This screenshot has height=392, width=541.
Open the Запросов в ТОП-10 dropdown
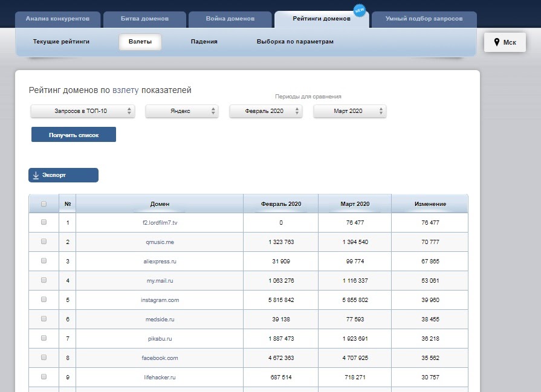pyautogui.click(x=82, y=111)
